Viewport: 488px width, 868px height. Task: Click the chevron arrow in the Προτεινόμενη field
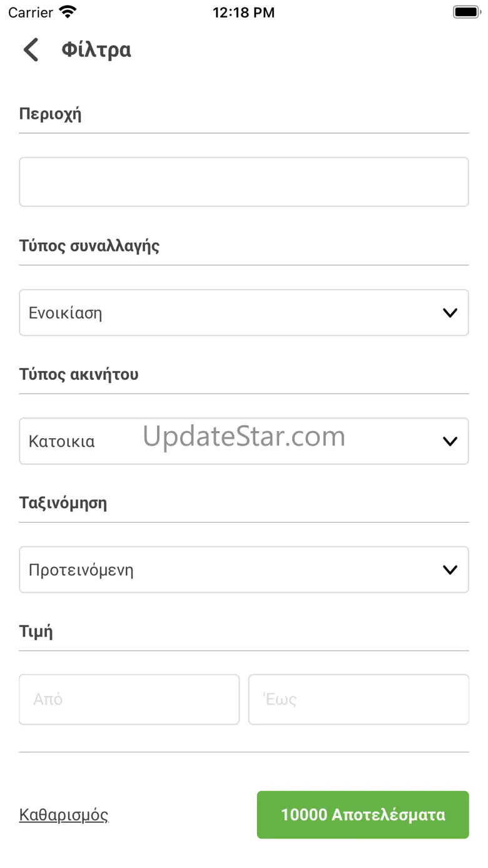pyautogui.click(x=450, y=569)
